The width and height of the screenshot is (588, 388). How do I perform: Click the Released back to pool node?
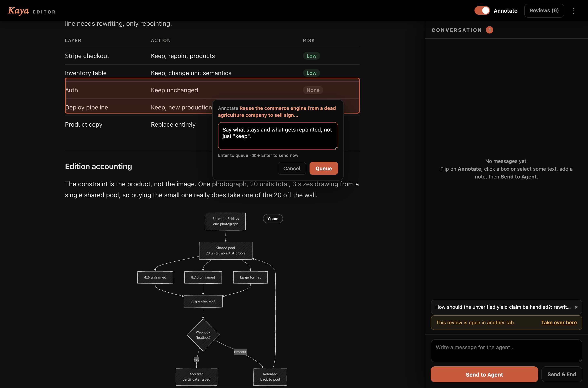pyautogui.click(x=270, y=377)
